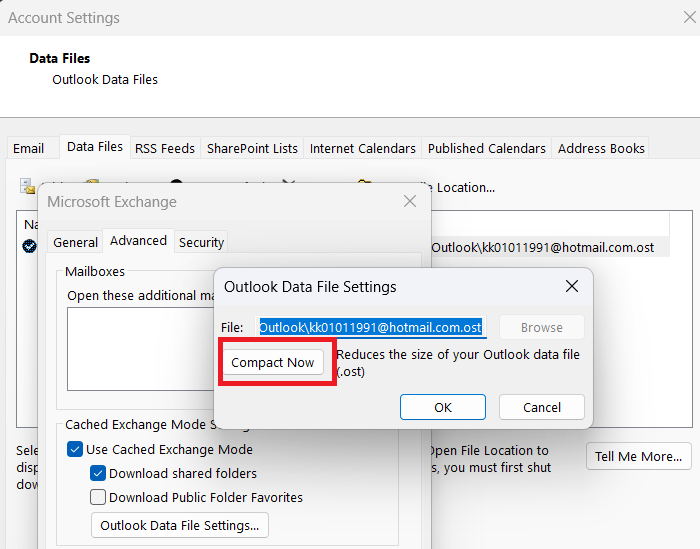The width and height of the screenshot is (700, 549).
Task: Select the kk01011991@hotmail.com.ost data file row
Action: click(550, 247)
